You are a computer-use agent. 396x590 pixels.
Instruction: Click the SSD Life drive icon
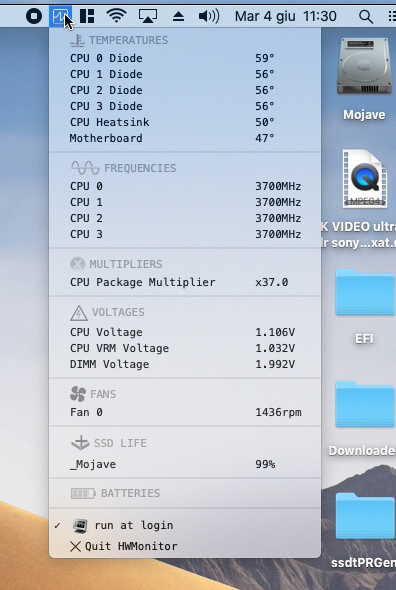[x=80, y=443]
